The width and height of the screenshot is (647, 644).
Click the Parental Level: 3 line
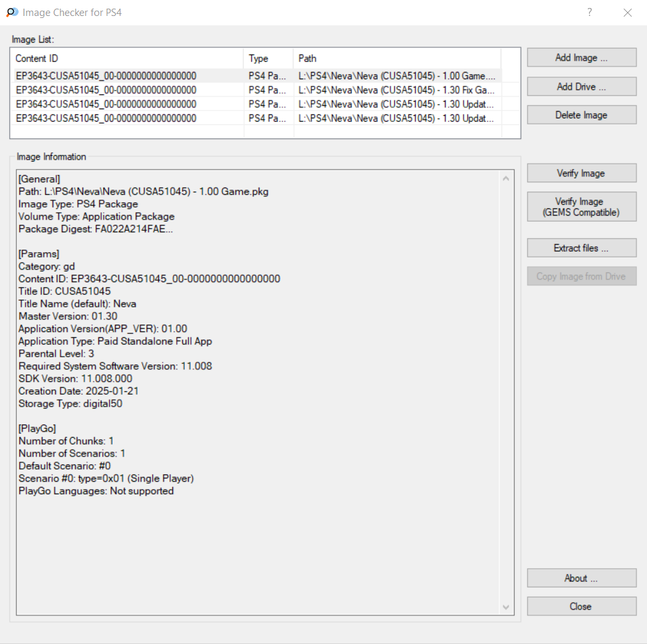pyautogui.click(x=56, y=354)
